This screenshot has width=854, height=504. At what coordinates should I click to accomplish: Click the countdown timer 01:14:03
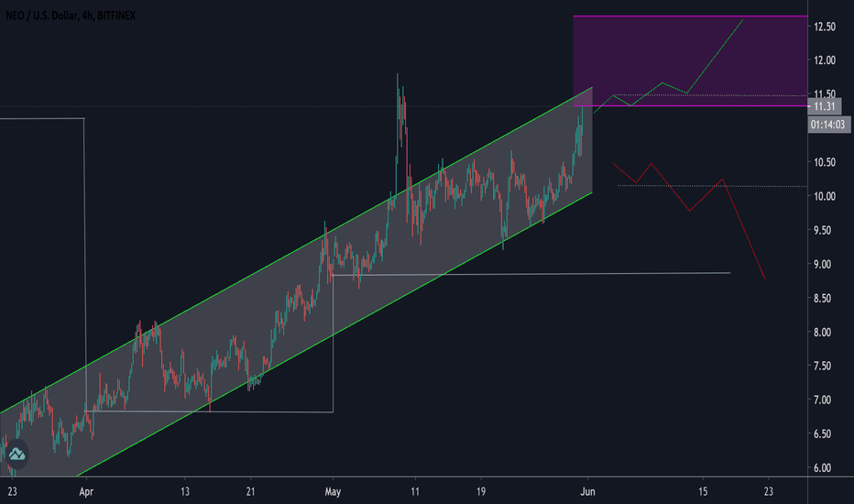[x=827, y=125]
